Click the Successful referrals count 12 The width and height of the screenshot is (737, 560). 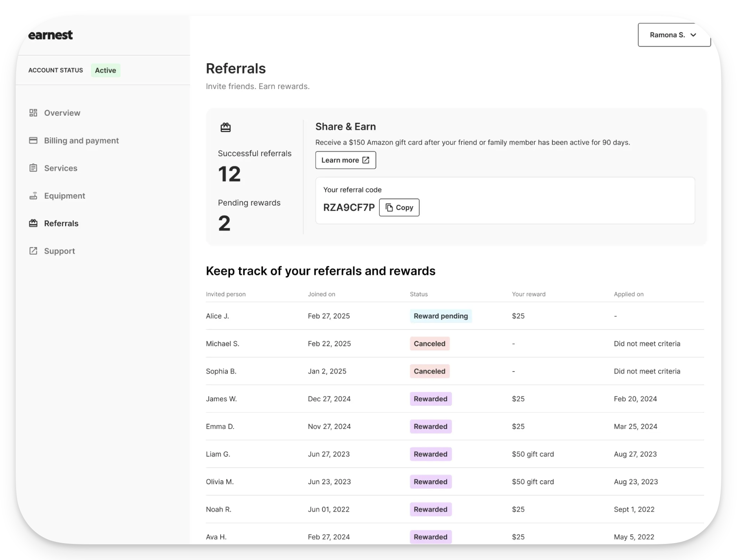229,174
